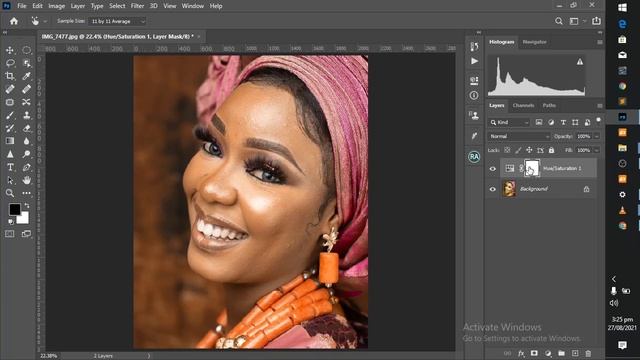Switch to the Paths tab
This screenshot has height=360, width=640.
click(549, 105)
